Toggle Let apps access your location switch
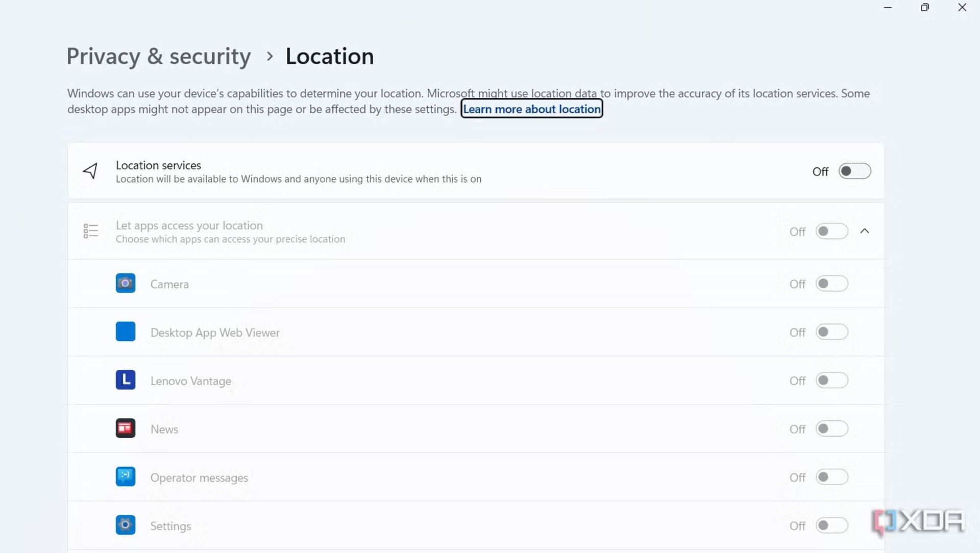Viewport: 980px width, 553px height. tap(831, 232)
